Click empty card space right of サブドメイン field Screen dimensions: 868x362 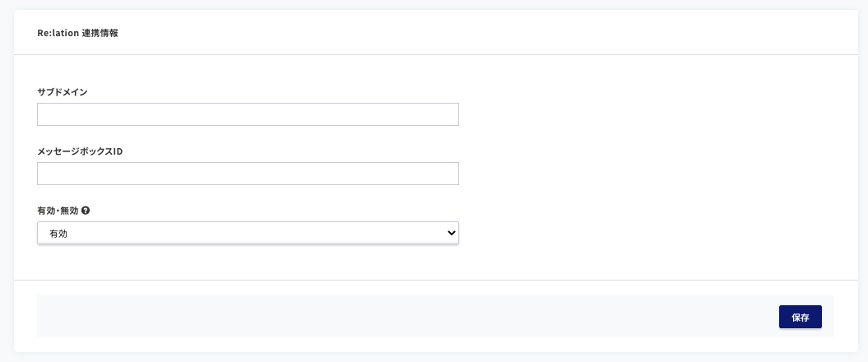650,114
